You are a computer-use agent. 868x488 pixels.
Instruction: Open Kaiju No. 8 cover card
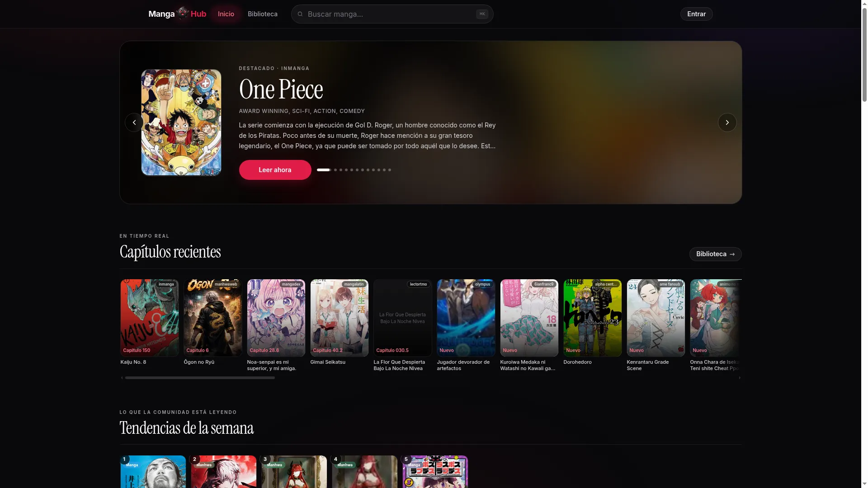pos(150,318)
